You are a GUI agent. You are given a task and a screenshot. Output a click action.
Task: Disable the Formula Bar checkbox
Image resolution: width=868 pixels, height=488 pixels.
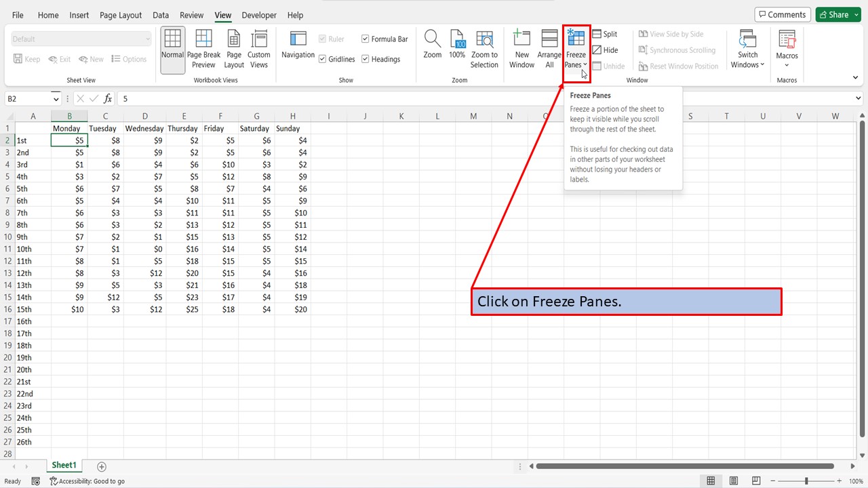365,39
